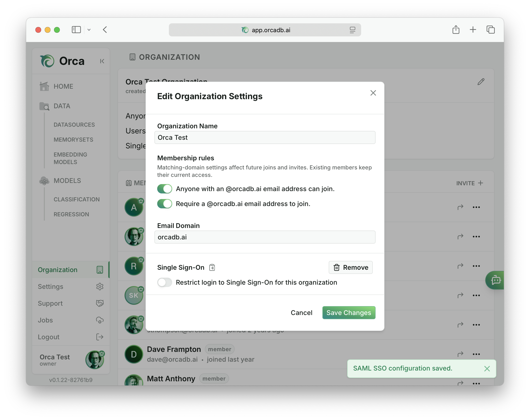The height and width of the screenshot is (420, 530).
Task: Open the browser toolbar dropdown chevron
Action: (89, 30)
